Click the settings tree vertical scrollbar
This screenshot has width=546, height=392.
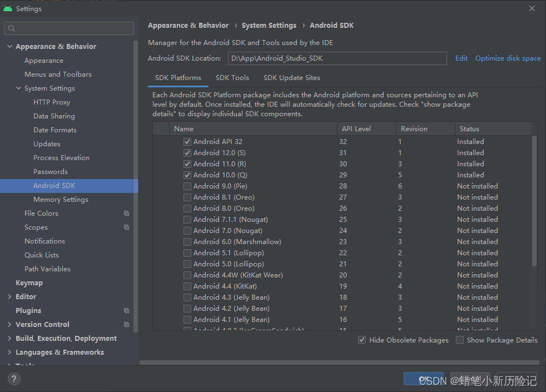(136, 186)
